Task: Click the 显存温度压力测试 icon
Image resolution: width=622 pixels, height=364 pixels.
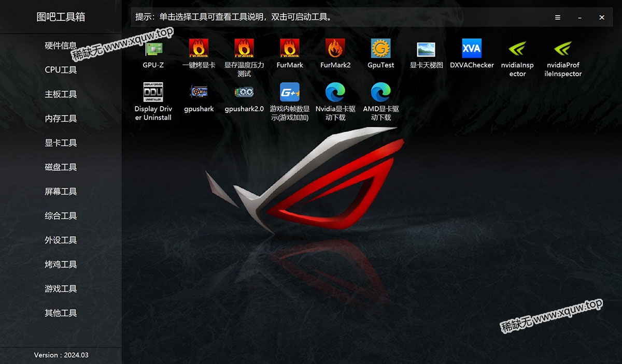Action: click(244, 49)
